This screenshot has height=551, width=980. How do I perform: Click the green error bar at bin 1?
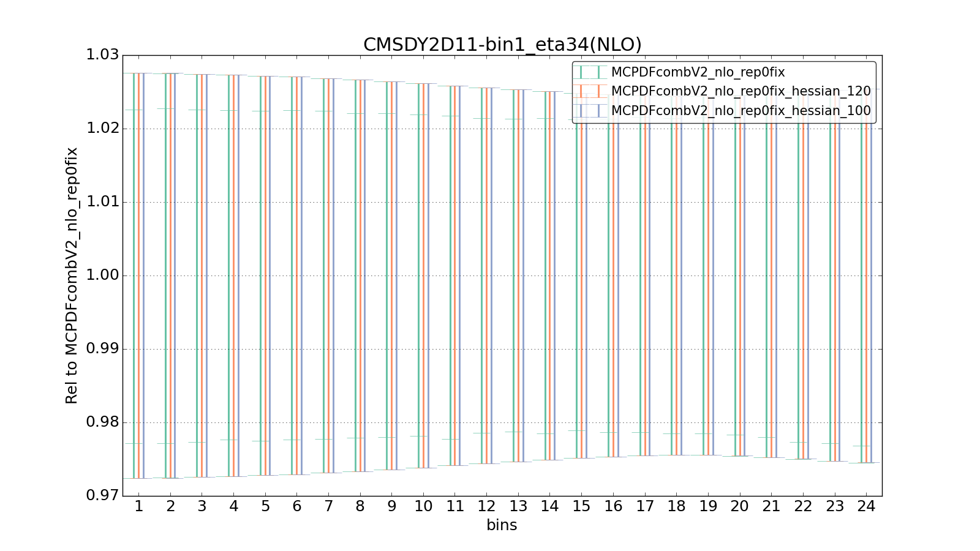click(134, 275)
